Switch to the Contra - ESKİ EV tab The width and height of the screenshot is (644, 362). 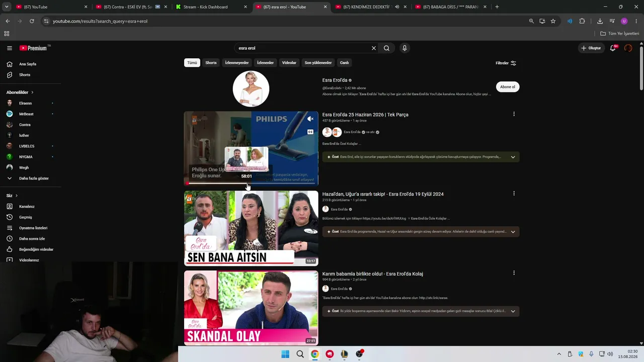coord(131,7)
